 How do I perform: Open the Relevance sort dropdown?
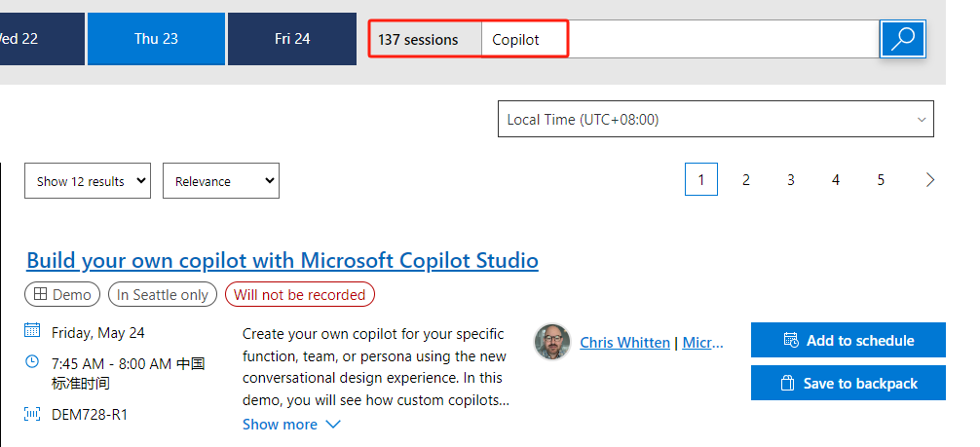(220, 181)
